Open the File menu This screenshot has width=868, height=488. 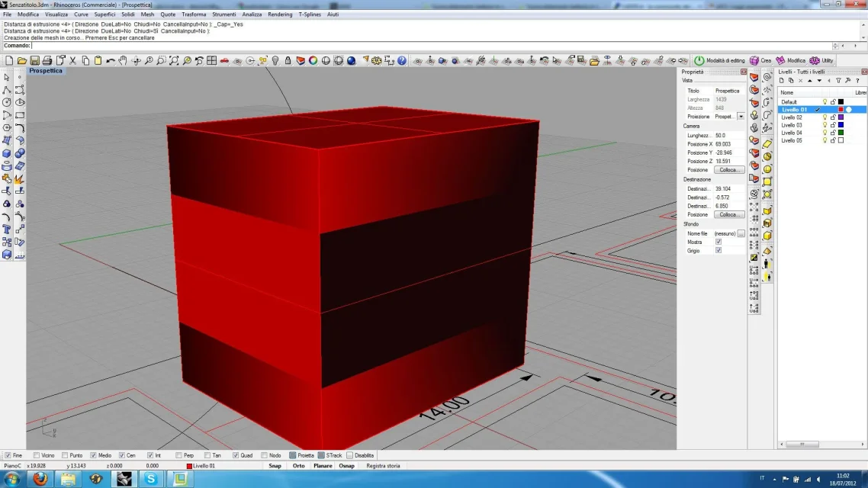[7, 14]
